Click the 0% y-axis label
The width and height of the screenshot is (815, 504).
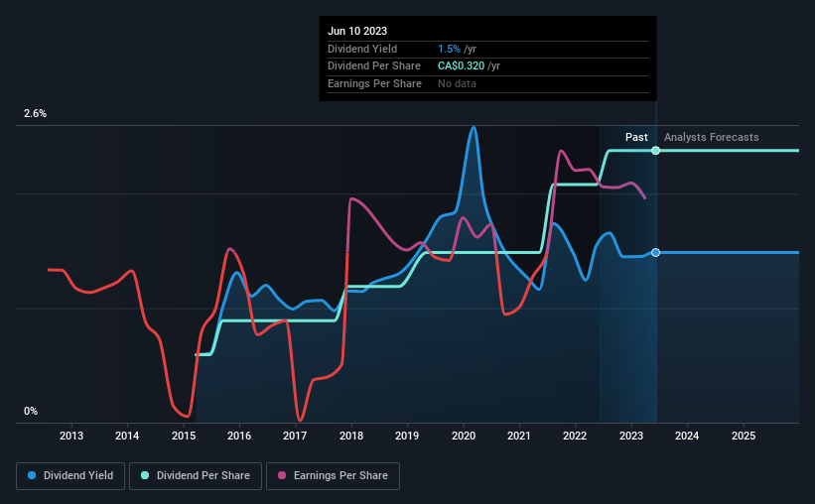31,411
